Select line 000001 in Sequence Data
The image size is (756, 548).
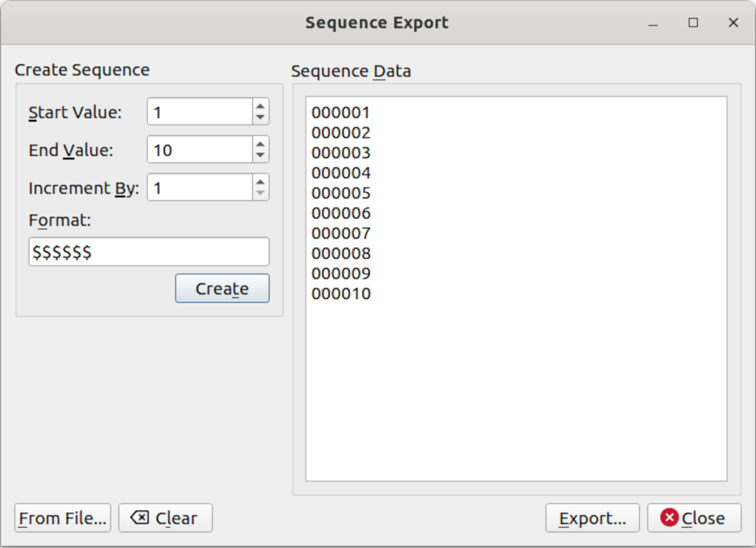[x=341, y=112]
